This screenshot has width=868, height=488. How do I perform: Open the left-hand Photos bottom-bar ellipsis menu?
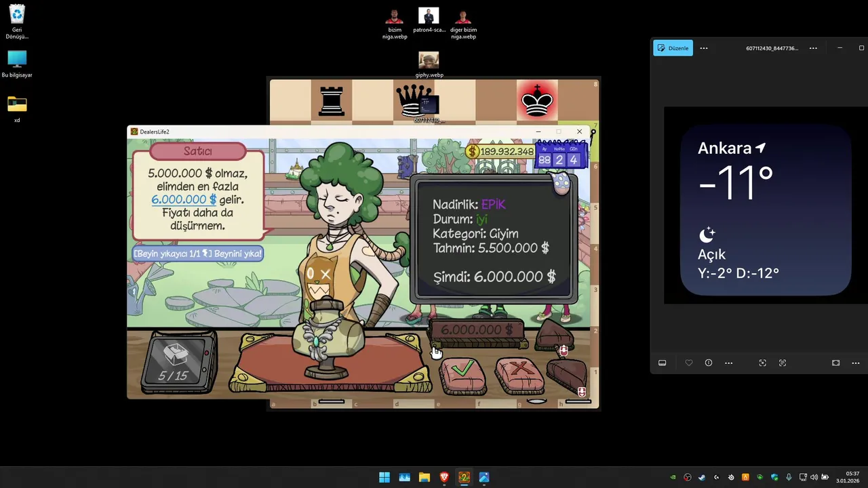(x=728, y=363)
